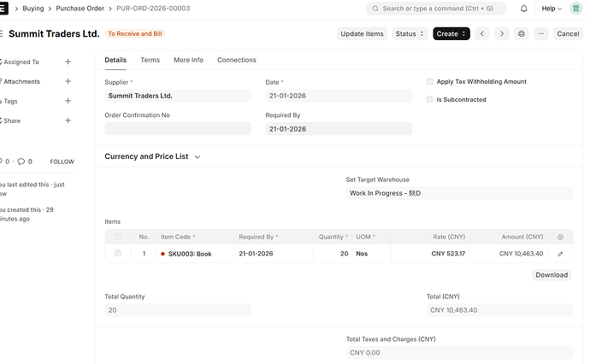Edit item row with pencil icon
This screenshot has width=590, height=364.
(560, 254)
